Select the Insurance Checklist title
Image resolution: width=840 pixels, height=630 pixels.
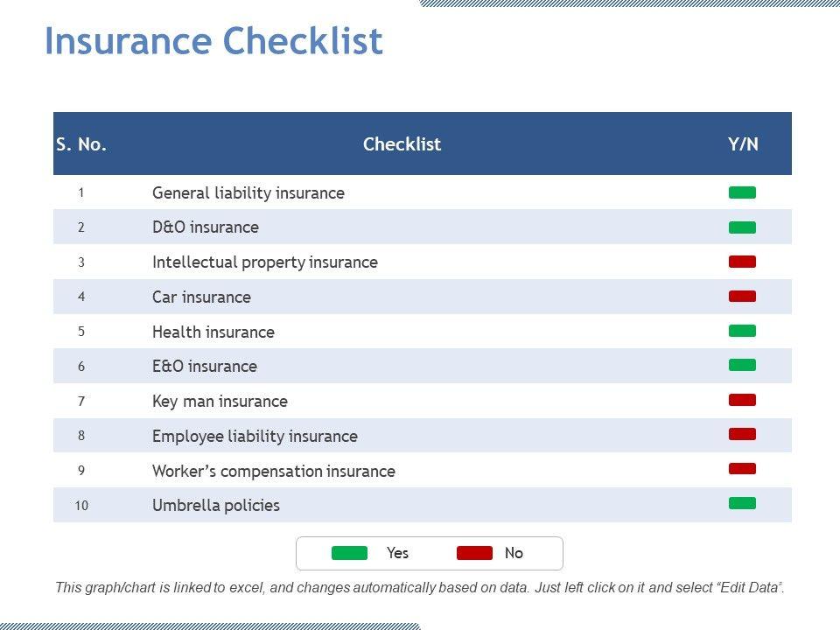pos(213,41)
